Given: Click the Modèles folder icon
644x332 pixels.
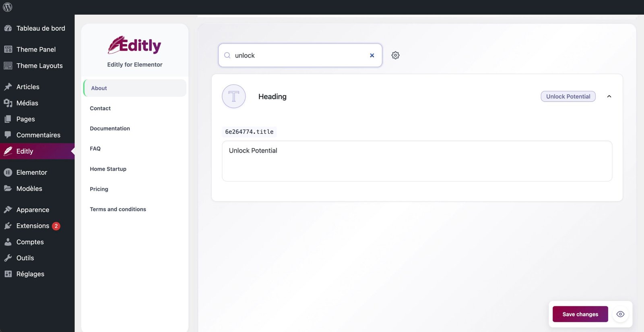Looking at the screenshot, I should 8,188.
